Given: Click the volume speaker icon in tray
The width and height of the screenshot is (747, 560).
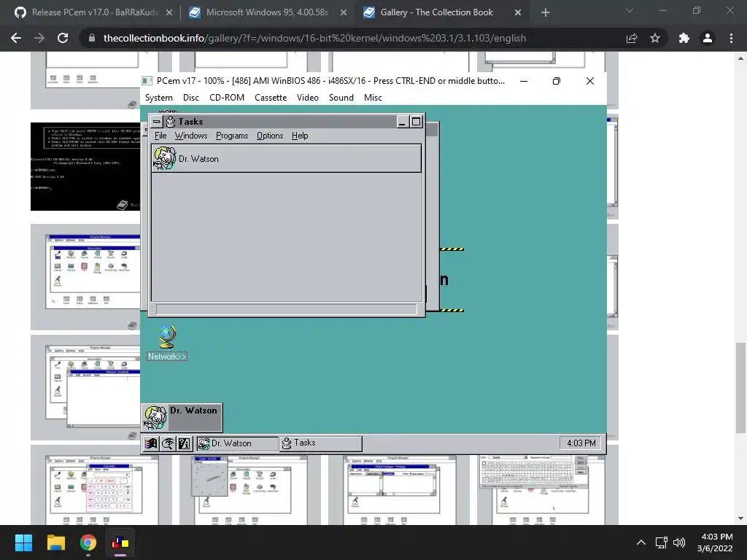Looking at the screenshot, I should click(679, 542).
